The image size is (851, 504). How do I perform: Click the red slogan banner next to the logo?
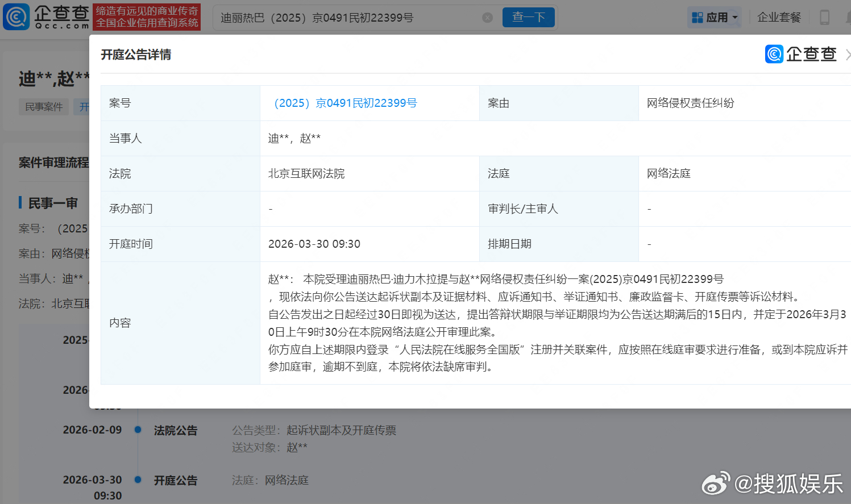147,17
